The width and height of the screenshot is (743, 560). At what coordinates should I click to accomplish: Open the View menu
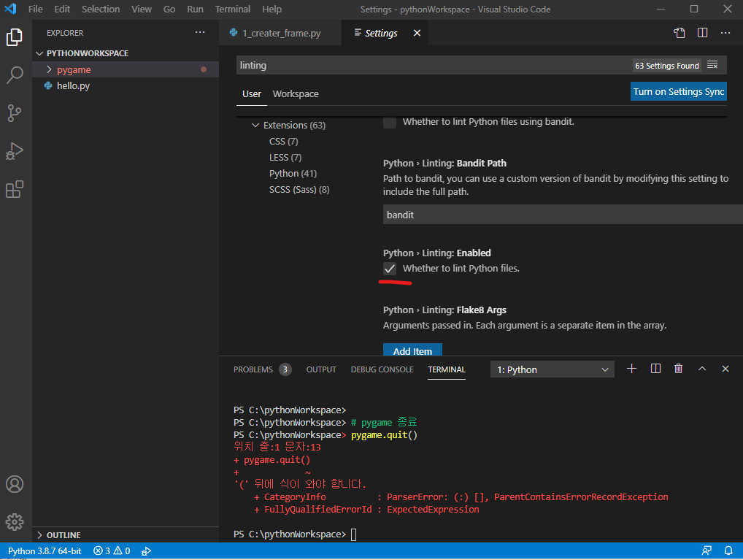[141, 9]
